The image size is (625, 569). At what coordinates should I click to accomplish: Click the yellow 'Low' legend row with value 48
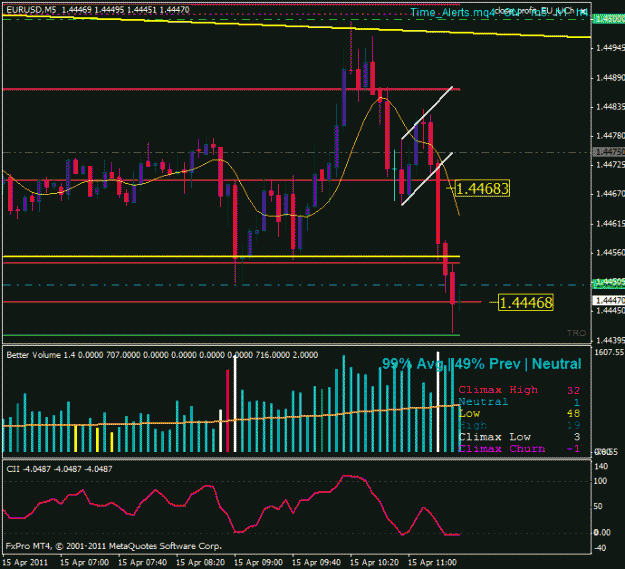click(x=519, y=414)
